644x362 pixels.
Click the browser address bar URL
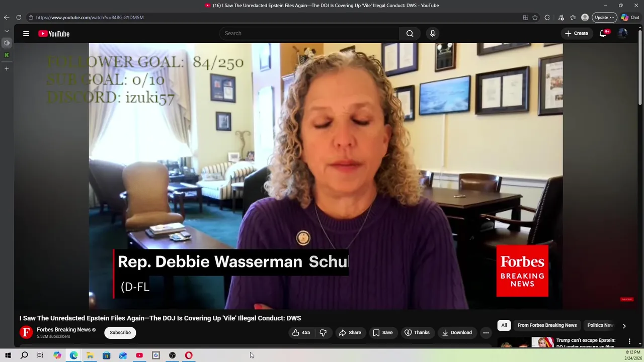click(90, 18)
